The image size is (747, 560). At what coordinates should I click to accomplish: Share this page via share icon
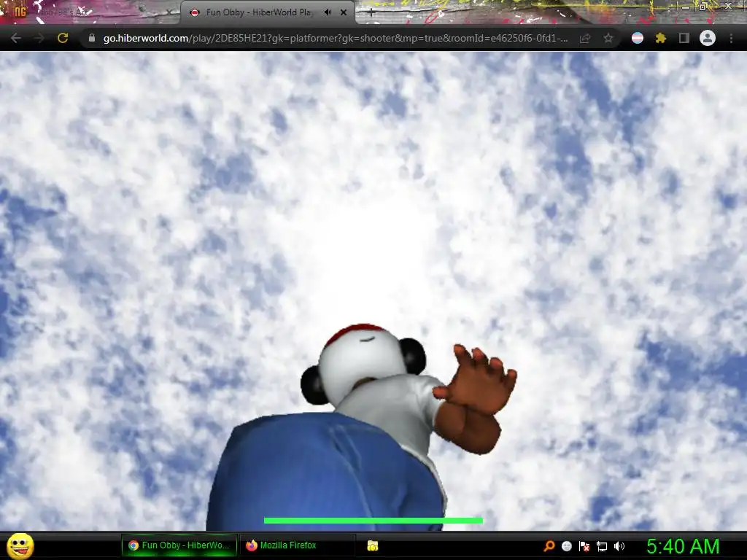tap(585, 38)
